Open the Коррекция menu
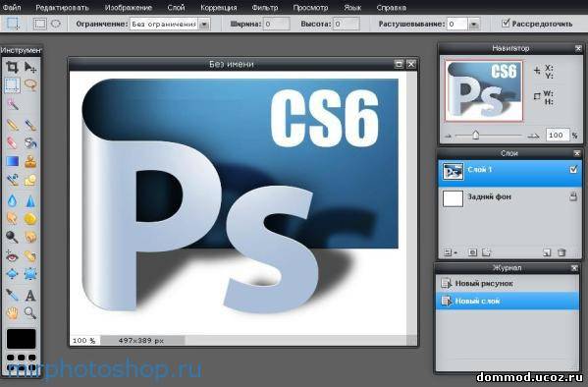 [x=219, y=7]
